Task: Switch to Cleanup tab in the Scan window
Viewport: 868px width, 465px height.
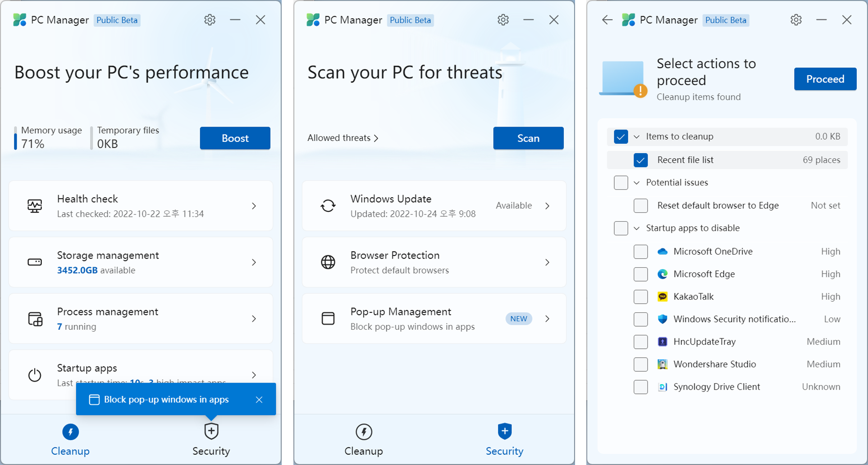Action: coord(363,439)
